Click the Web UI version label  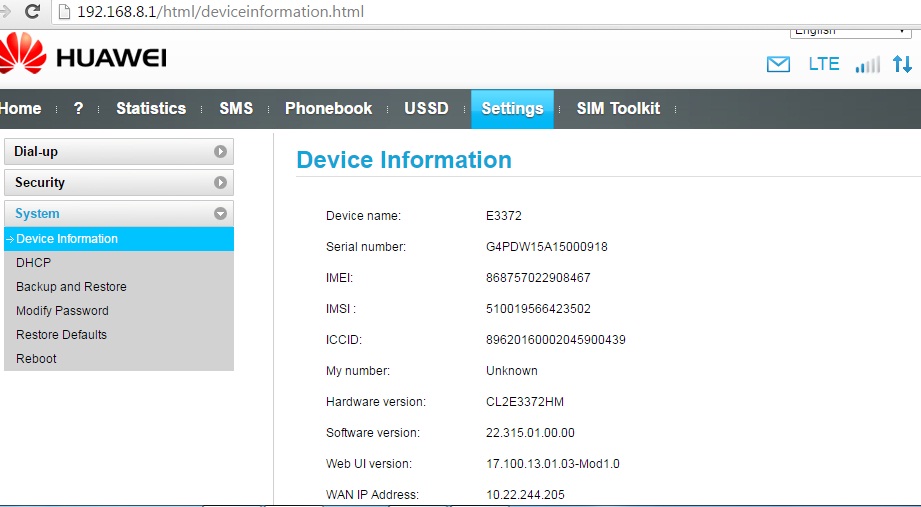pyautogui.click(x=368, y=464)
